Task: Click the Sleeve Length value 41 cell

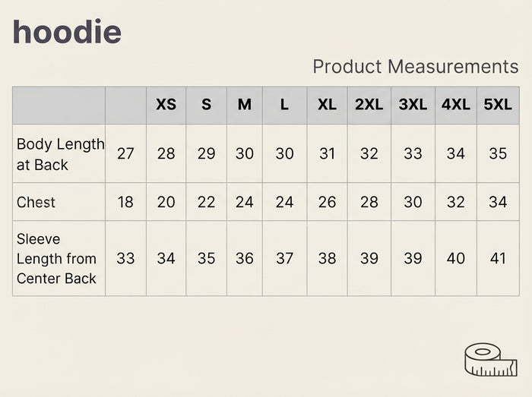Action: 498,258
